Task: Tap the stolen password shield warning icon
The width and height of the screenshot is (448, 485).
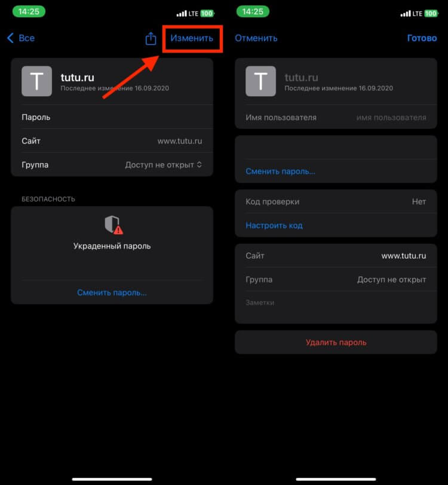Action: tap(113, 225)
